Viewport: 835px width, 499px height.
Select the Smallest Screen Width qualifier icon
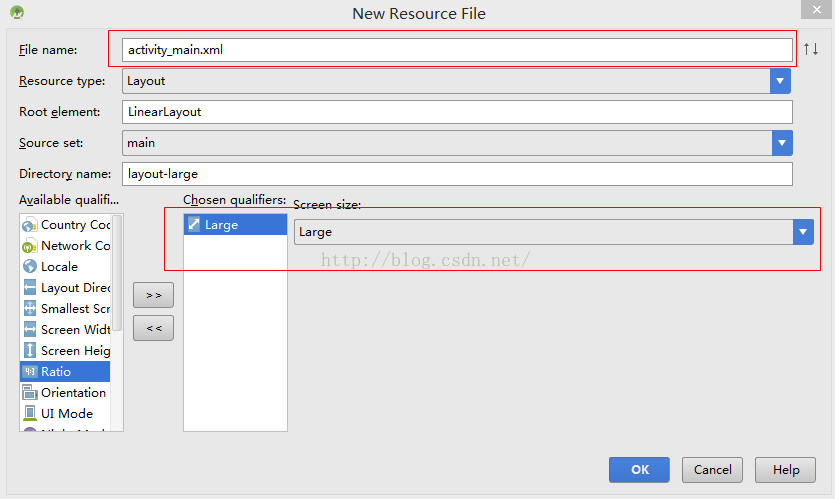click(x=29, y=309)
